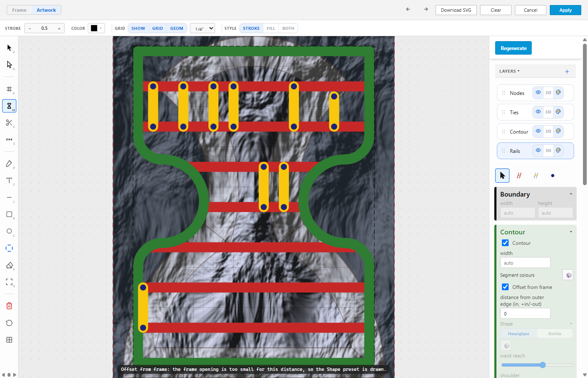Collapse the Boundary section
Image resolution: width=588 pixels, height=378 pixels.
pyautogui.click(x=571, y=194)
